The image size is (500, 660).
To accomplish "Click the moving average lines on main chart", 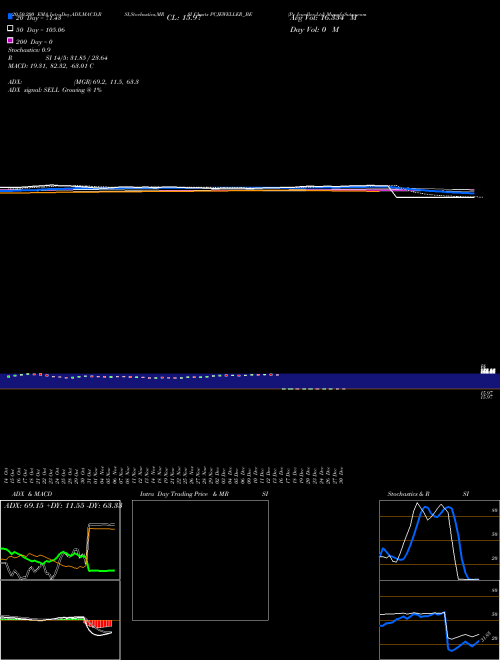I will click(x=242, y=190).
